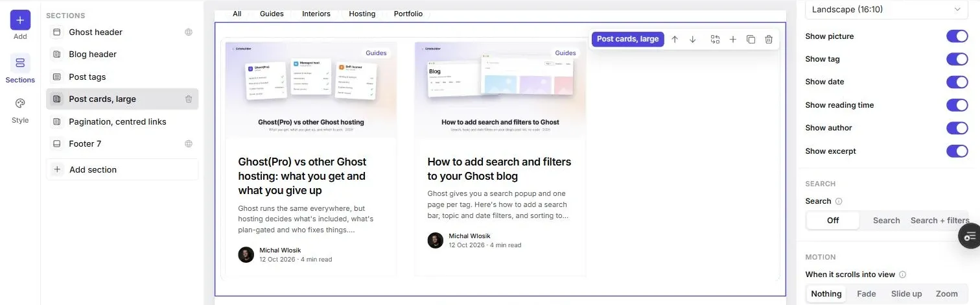Click the plus icon in the floating toolbar
The height and width of the screenshot is (305, 980).
(x=733, y=39)
